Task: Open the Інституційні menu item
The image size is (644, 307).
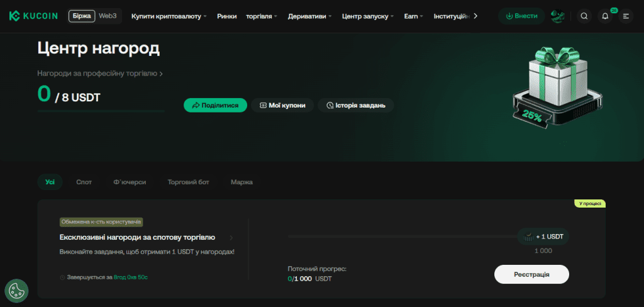Action: (x=452, y=16)
